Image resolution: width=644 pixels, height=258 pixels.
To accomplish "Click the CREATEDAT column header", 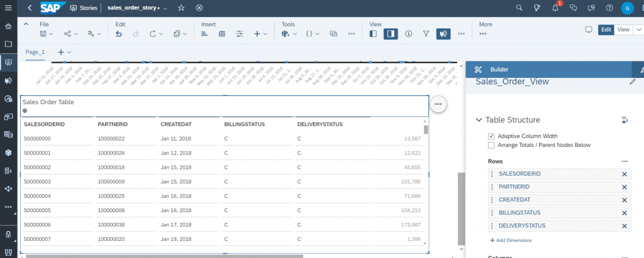I will pos(176,124).
